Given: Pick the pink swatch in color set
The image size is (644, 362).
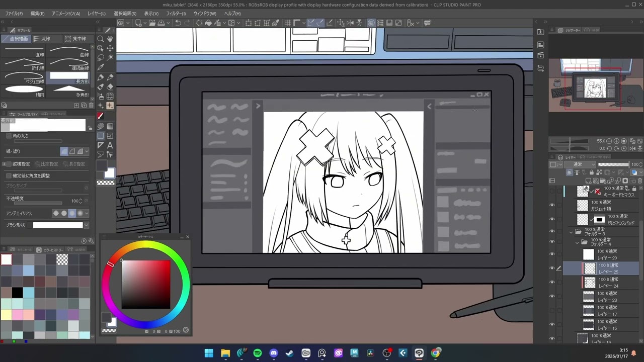Looking at the screenshot, I should click(18, 315).
